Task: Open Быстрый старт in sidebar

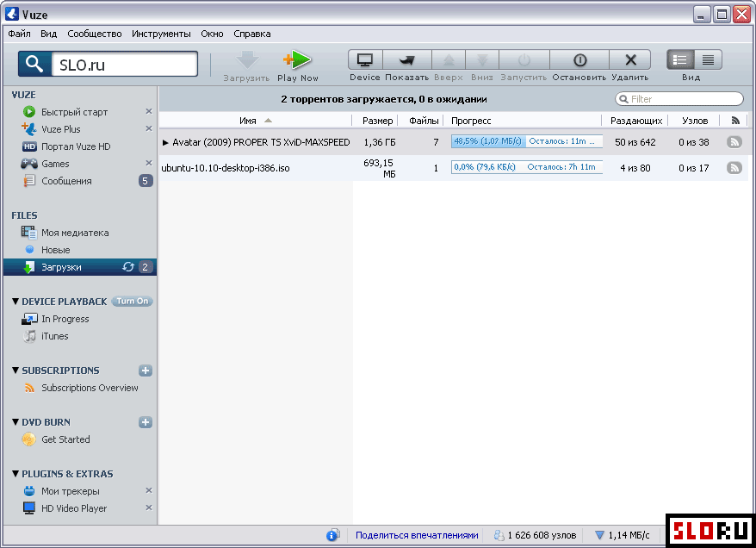Action: (x=74, y=112)
